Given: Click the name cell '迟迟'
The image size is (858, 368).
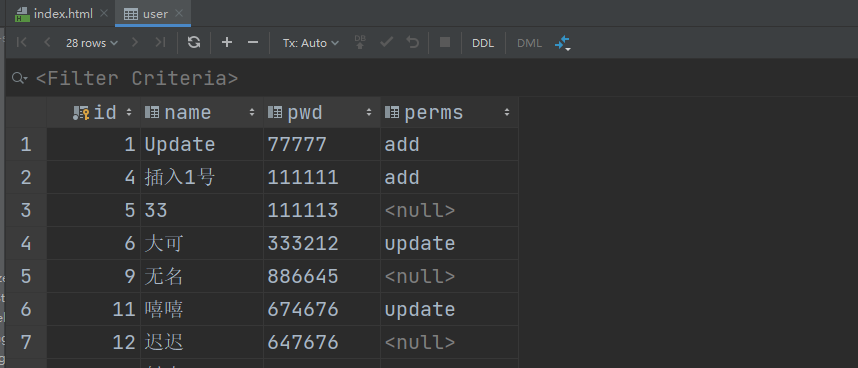Looking at the screenshot, I should [202, 342].
